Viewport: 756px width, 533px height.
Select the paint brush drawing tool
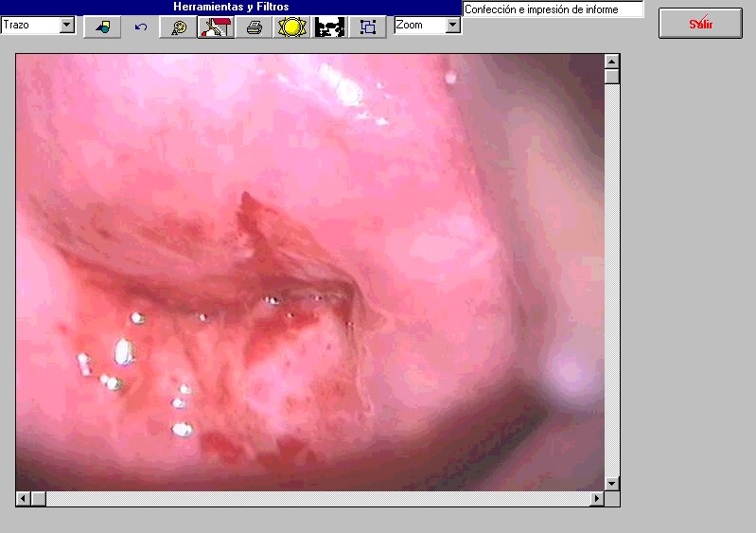(216, 27)
